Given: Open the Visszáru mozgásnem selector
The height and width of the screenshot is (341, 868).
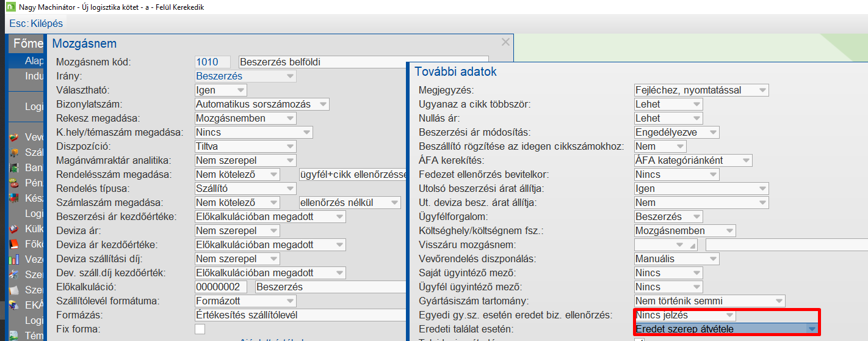Looking at the screenshot, I should (666, 244).
